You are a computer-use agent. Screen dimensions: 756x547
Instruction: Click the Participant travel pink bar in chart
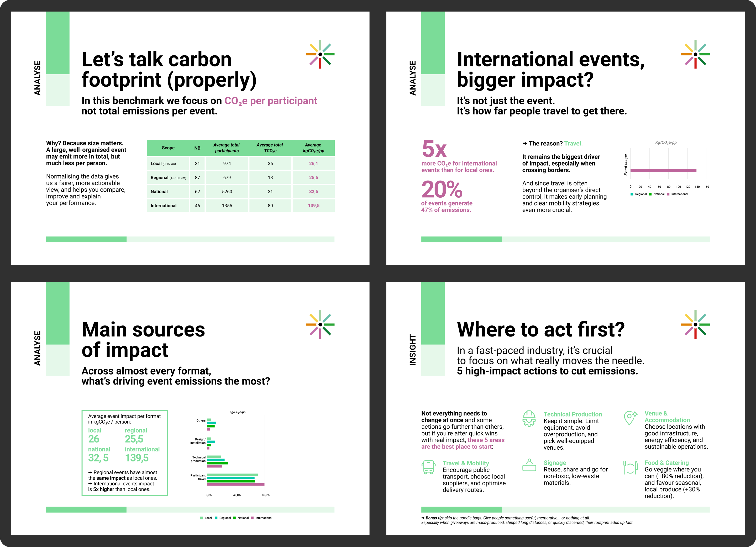click(235, 484)
